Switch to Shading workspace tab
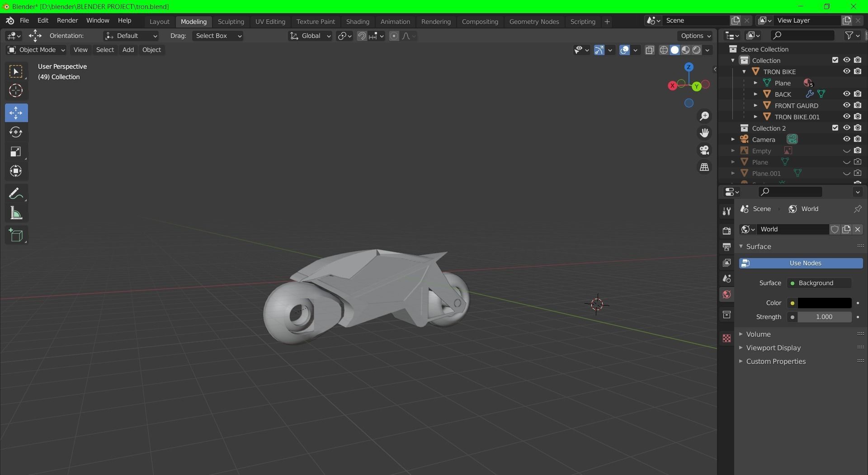The width and height of the screenshot is (868, 475). coord(358,22)
